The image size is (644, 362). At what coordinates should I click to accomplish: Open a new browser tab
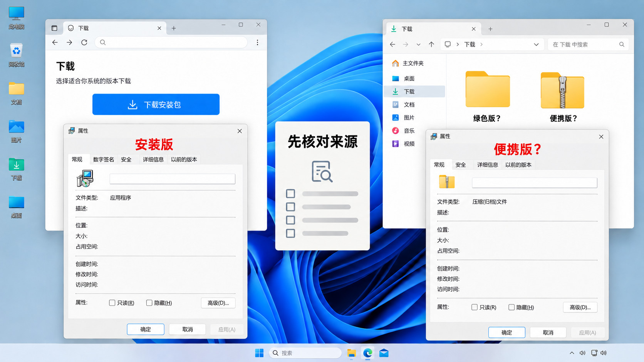click(x=174, y=28)
